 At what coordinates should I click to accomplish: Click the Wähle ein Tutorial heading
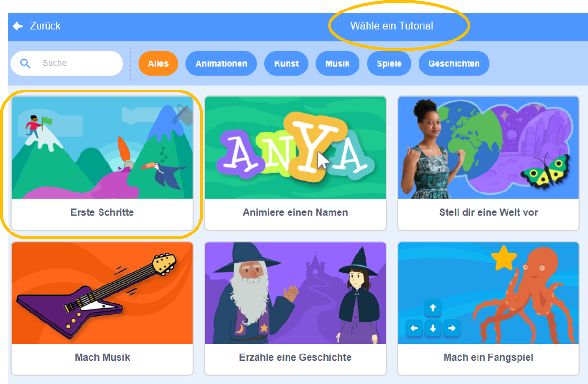pos(392,26)
